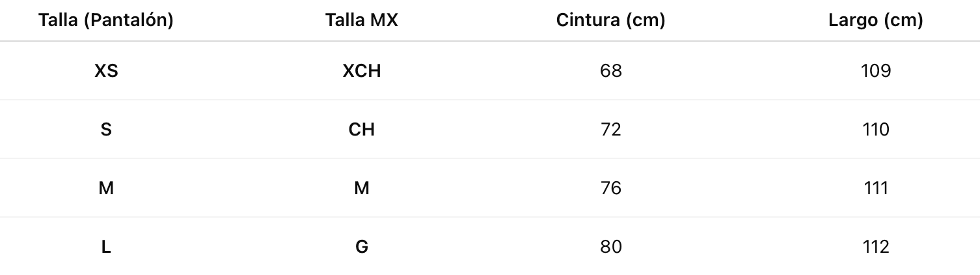Select length value 110

pyautogui.click(x=875, y=129)
